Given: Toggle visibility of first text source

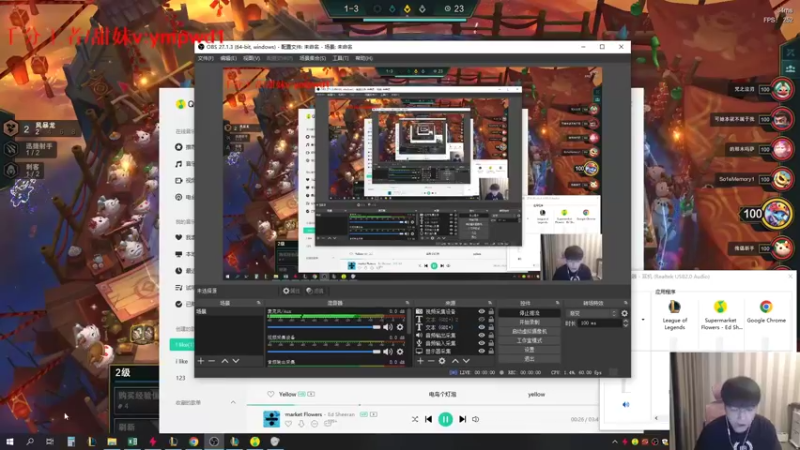Looking at the screenshot, I should pyautogui.click(x=481, y=319).
